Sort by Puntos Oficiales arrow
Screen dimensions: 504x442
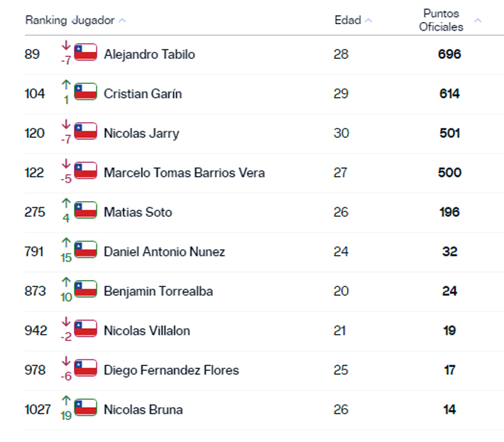478,21
